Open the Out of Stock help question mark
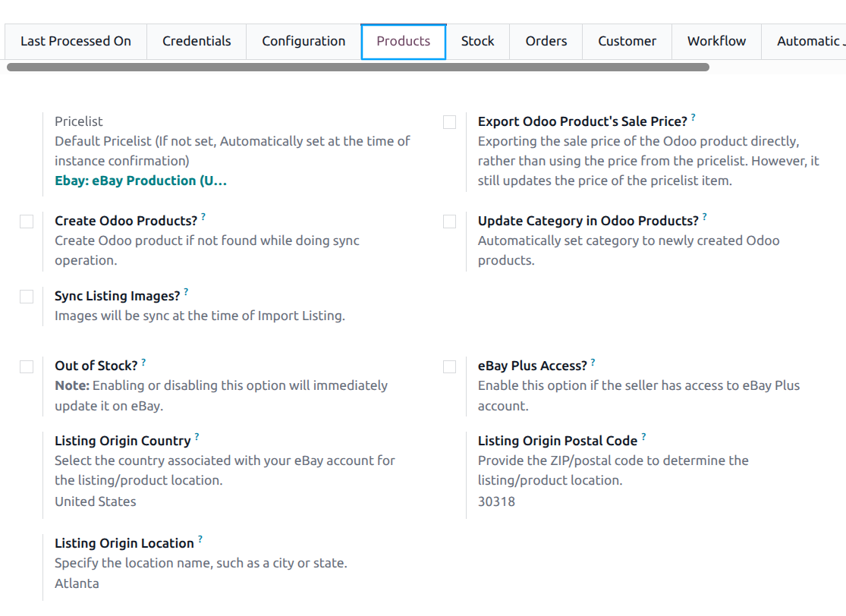The height and width of the screenshot is (616, 846). pyautogui.click(x=143, y=362)
